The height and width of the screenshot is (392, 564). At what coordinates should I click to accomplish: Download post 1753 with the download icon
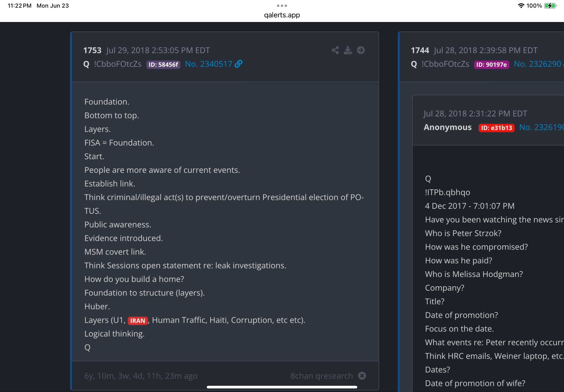348,50
